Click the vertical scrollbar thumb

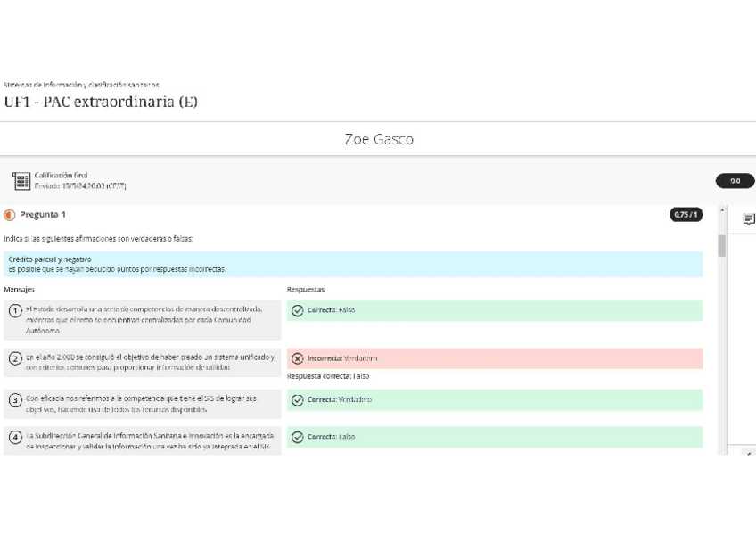point(721,245)
